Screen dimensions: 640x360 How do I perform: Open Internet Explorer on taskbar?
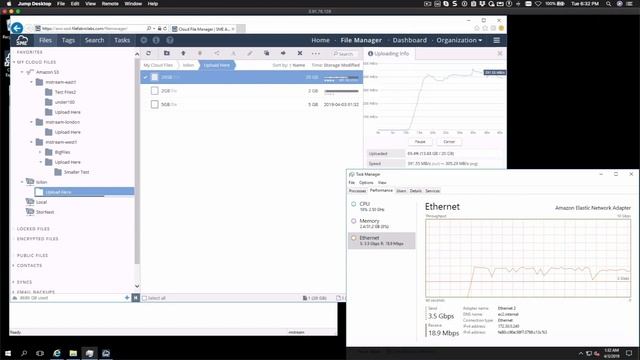pyautogui.click(x=57, y=353)
